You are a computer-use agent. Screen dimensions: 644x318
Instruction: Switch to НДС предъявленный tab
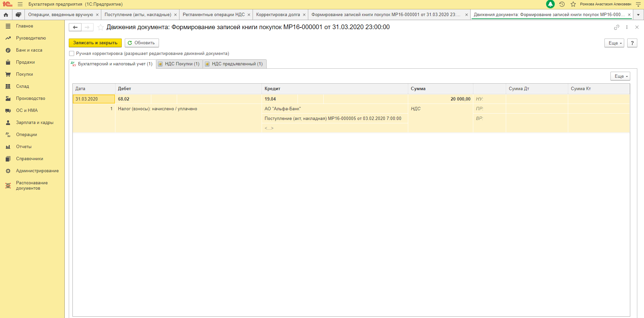[234, 64]
